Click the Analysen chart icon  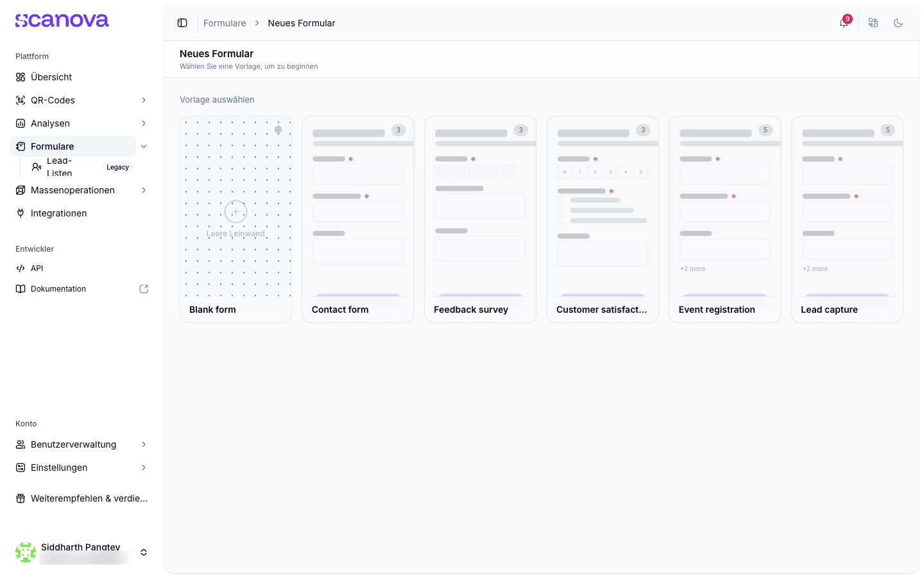[21, 123]
